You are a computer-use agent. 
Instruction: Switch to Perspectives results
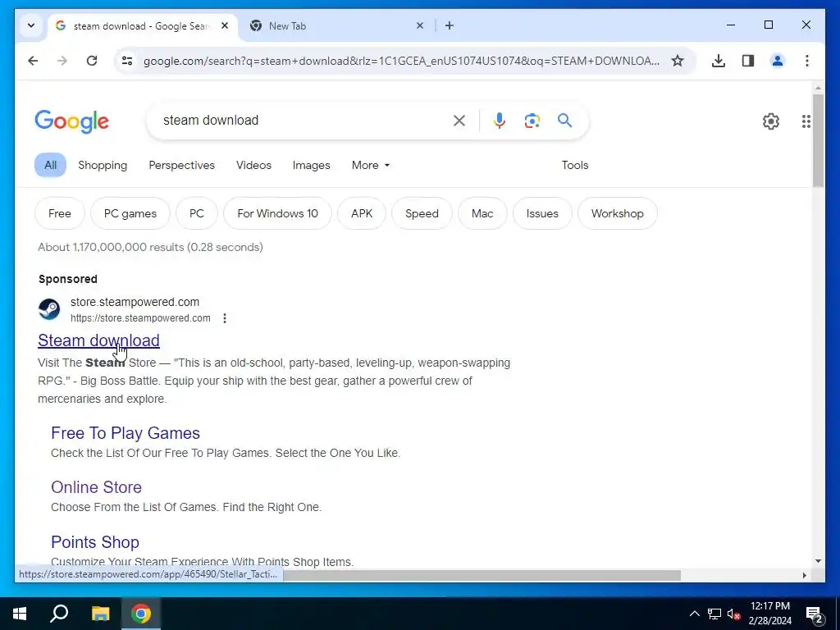181,165
